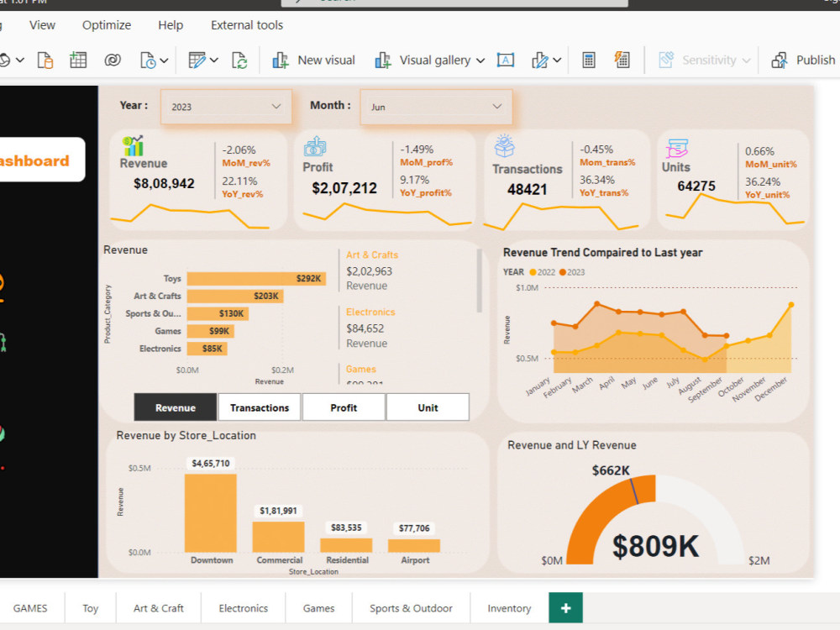840x630 pixels.
Task: Open the Help ribbon tab
Action: [x=171, y=25]
